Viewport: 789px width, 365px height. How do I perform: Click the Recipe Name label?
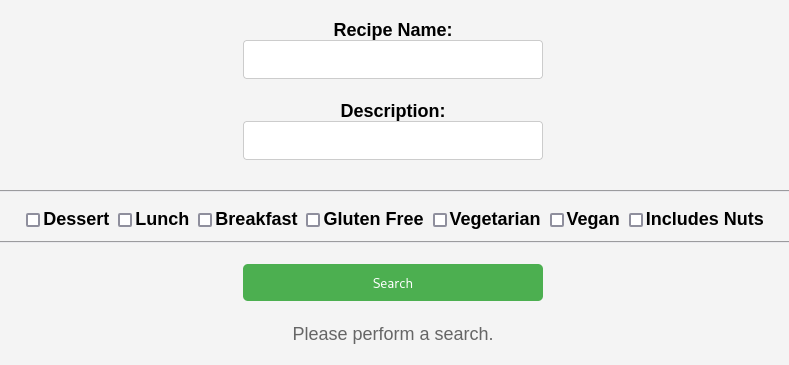392,30
